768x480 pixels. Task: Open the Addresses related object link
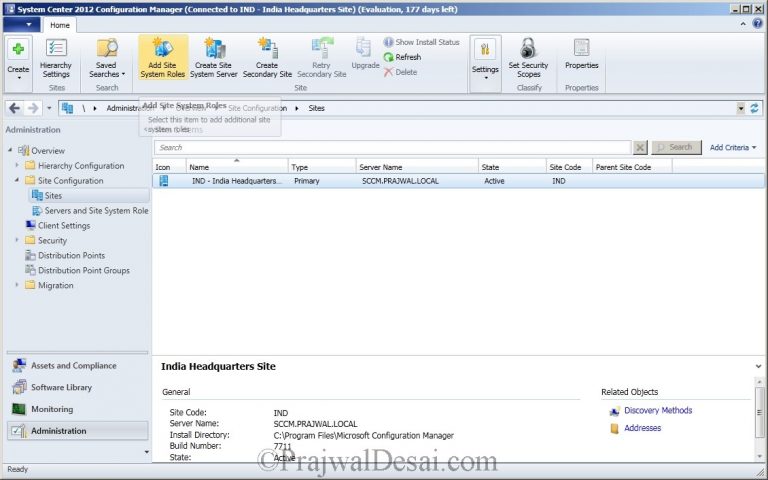pyautogui.click(x=642, y=428)
